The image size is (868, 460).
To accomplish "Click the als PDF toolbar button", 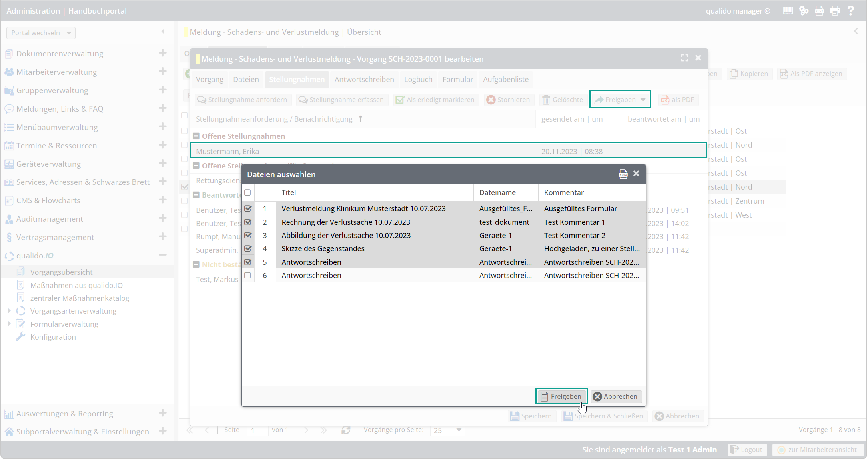I will click(678, 100).
